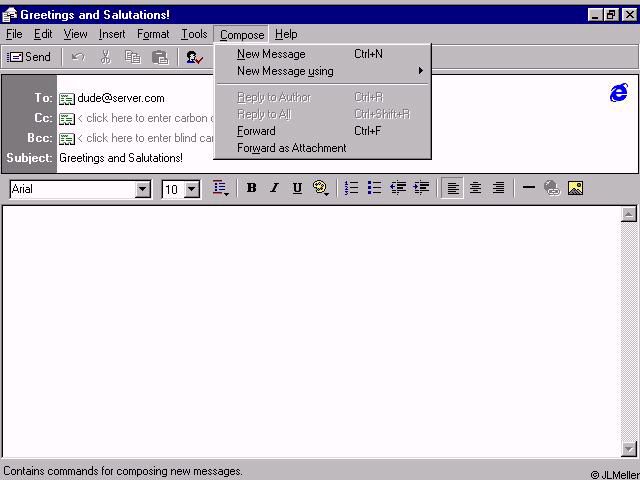
Task: Decrease the paragraph indent
Action: [x=398, y=188]
